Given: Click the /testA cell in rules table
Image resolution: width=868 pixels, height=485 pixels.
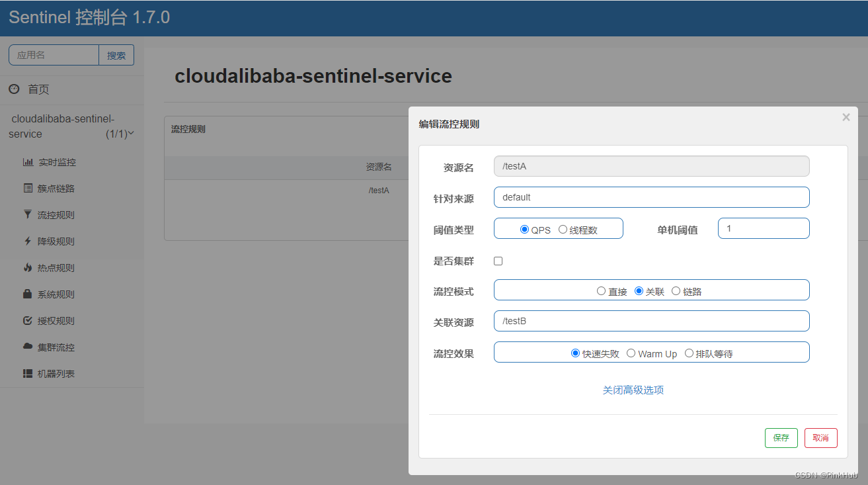Looking at the screenshot, I should point(379,191).
